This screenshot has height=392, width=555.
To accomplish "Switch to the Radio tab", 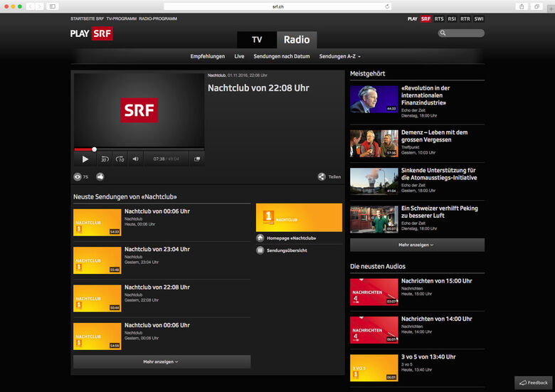I will coord(297,40).
